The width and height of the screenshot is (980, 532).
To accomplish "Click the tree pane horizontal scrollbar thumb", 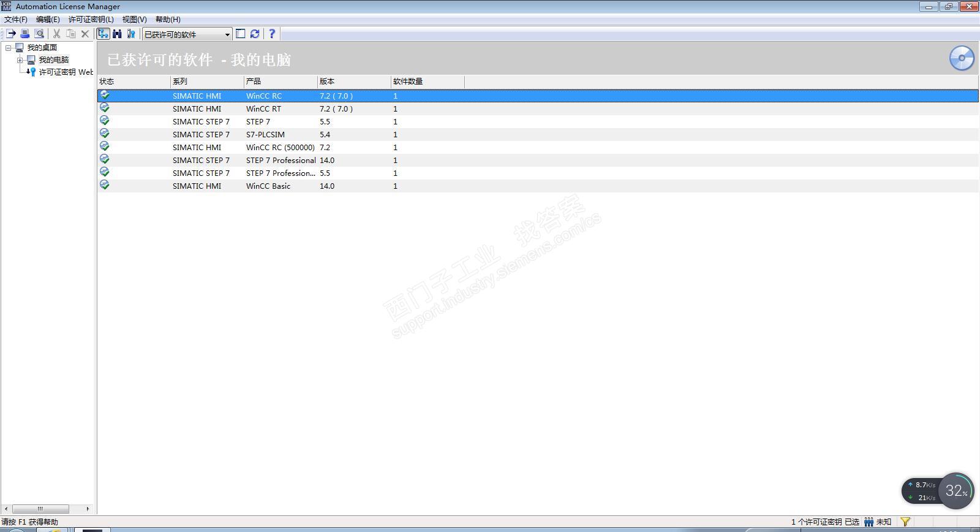I will (x=40, y=509).
